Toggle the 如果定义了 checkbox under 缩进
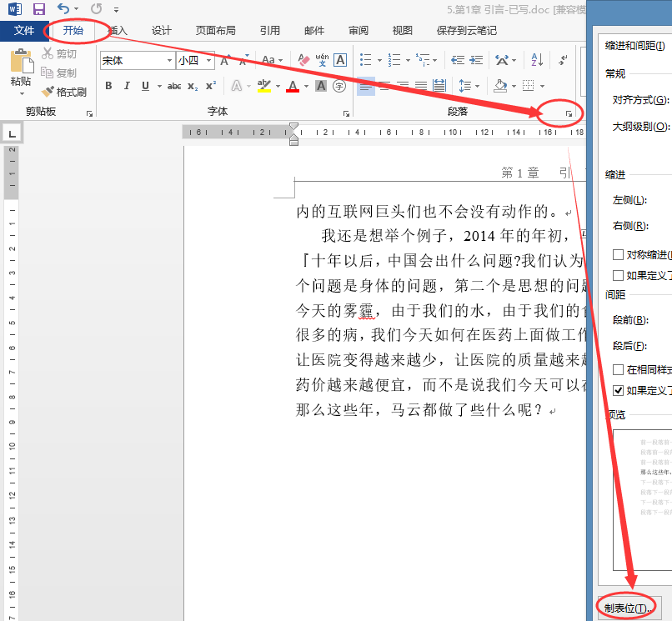 (x=618, y=275)
